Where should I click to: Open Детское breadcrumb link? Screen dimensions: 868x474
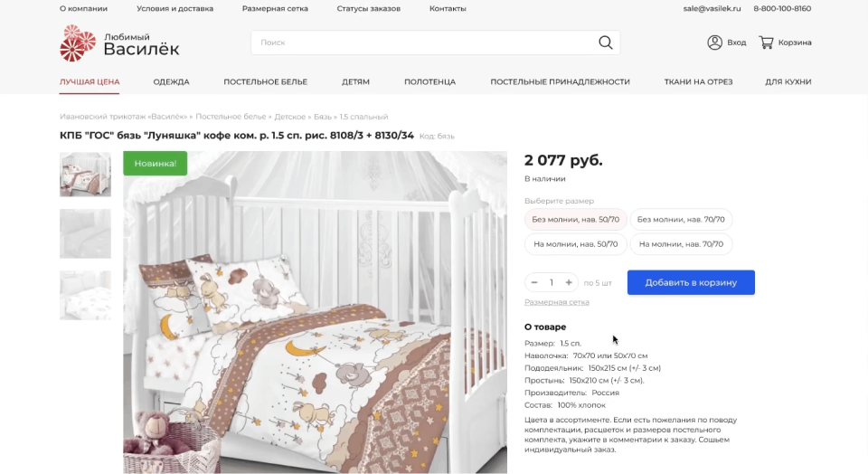point(289,117)
